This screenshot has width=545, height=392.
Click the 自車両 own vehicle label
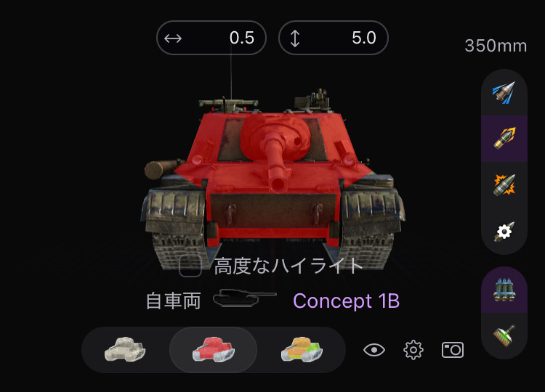[x=173, y=301]
